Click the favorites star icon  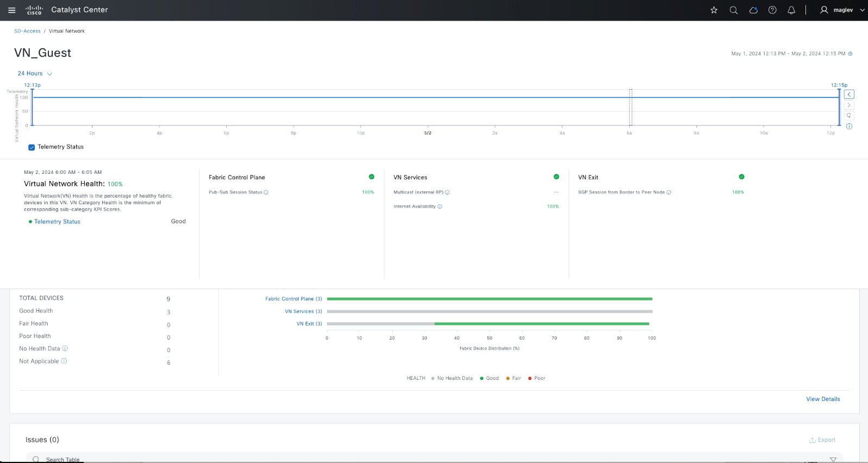click(714, 10)
